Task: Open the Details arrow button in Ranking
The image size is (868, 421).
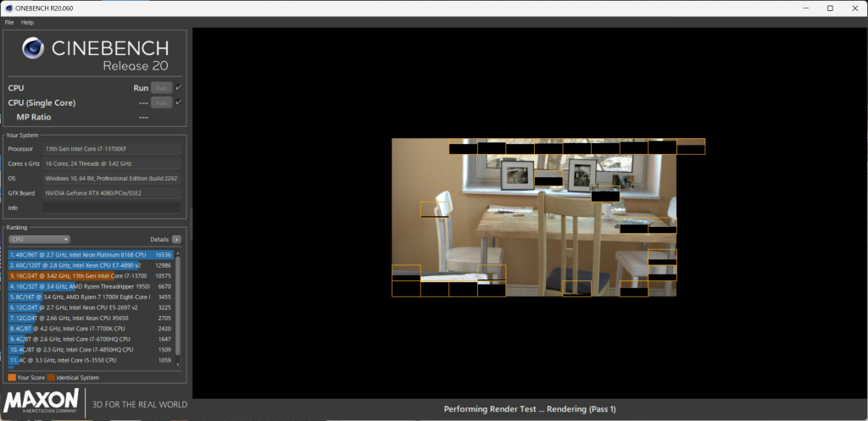Action: coord(176,240)
